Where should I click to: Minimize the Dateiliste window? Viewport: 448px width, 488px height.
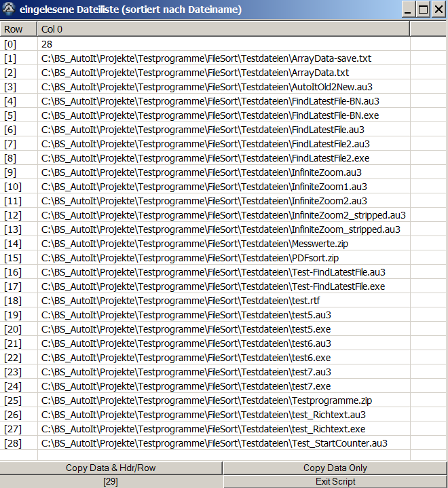click(409, 10)
